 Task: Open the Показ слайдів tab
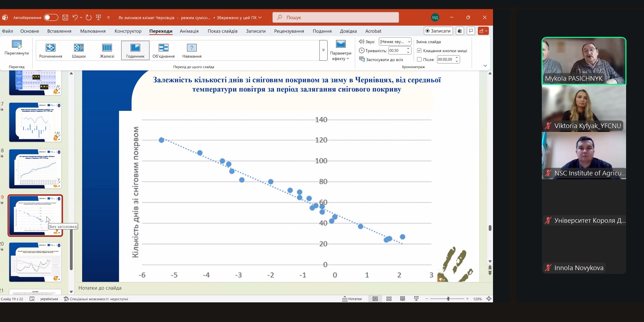(x=223, y=31)
